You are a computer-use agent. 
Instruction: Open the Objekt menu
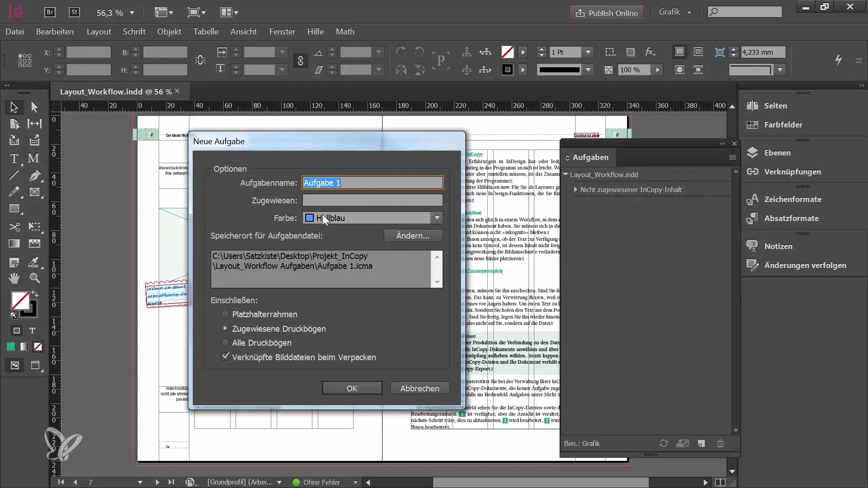coord(169,32)
